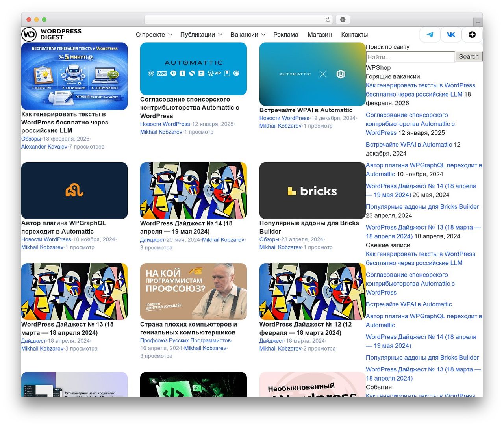Click the WPShop sidebar text
The width and height of the screenshot is (504, 427).
[378, 68]
